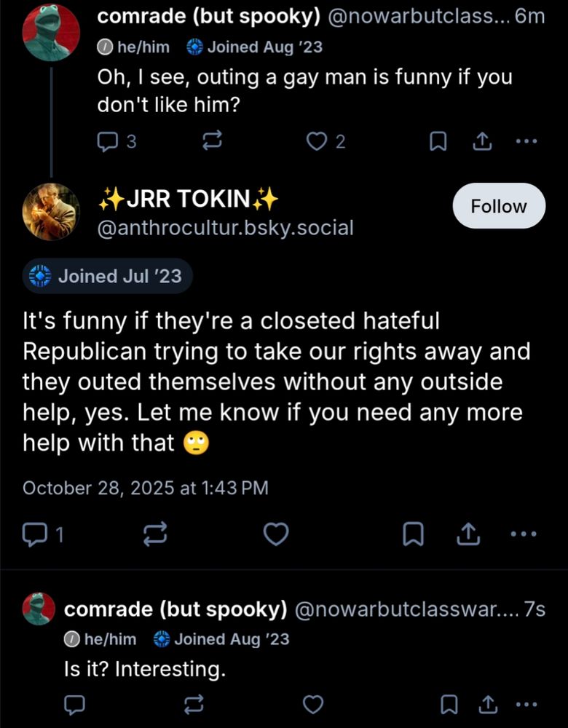568x728 pixels.
Task: Like the "Is it? Interesting." reply
Action: click(x=313, y=705)
